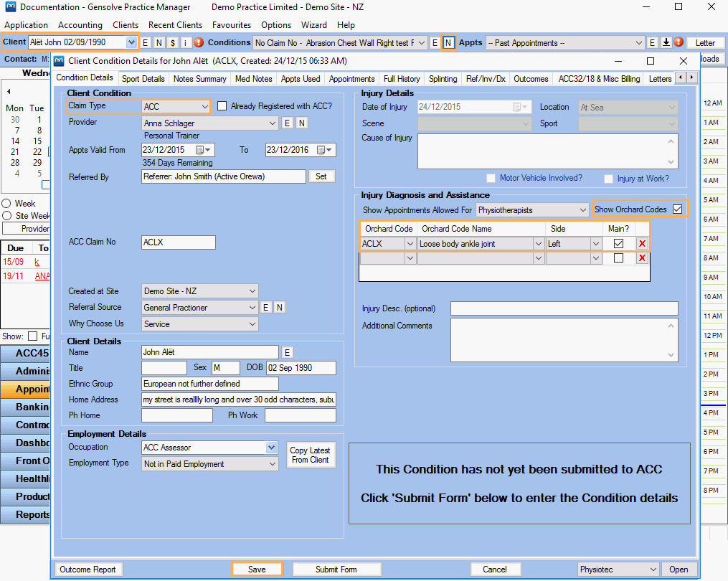The width and height of the screenshot is (728, 581).
Task: Click the ACC Claim No input field
Action: click(x=179, y=242)
